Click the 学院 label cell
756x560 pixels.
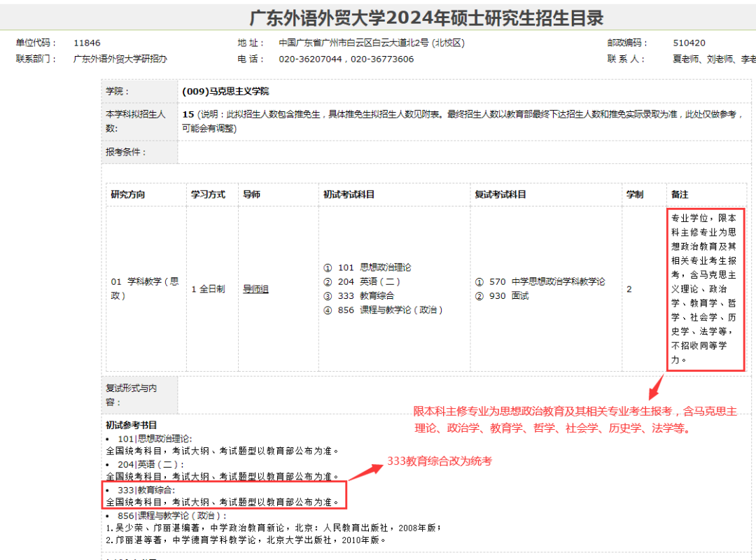coord(139,91)
